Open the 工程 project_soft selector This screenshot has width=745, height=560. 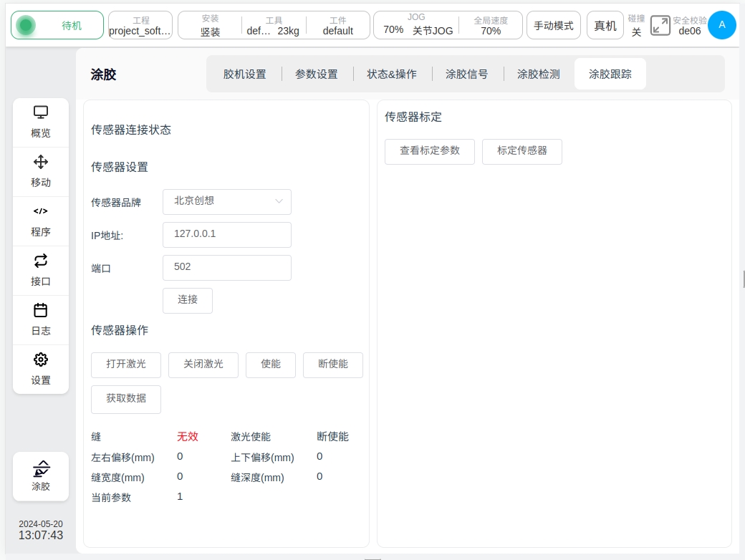140,26
